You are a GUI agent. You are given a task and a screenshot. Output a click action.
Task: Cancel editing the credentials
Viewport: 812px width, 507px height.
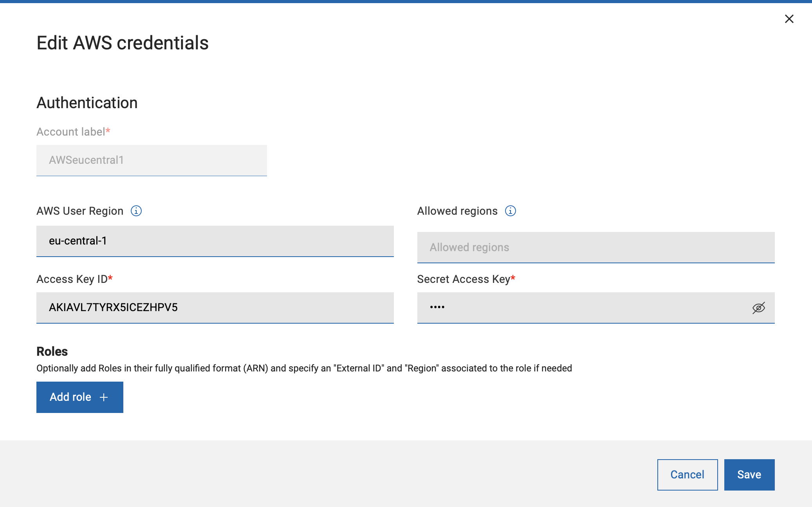pos(687,474)
